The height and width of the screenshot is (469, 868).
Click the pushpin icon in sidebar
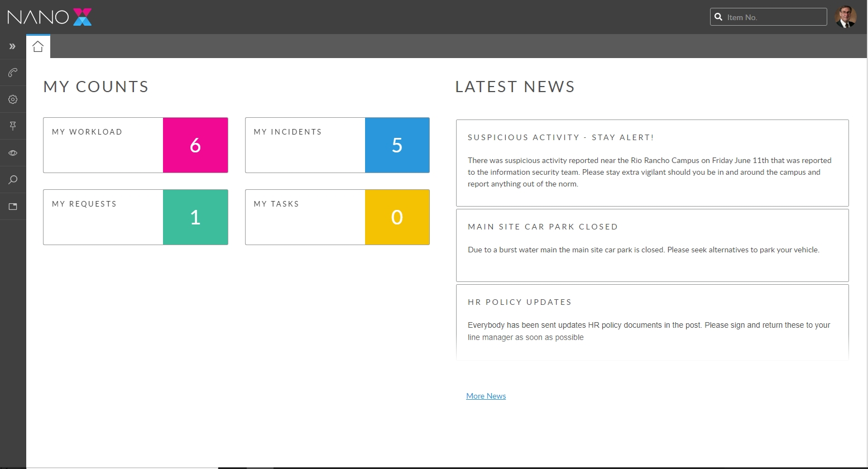13,126
